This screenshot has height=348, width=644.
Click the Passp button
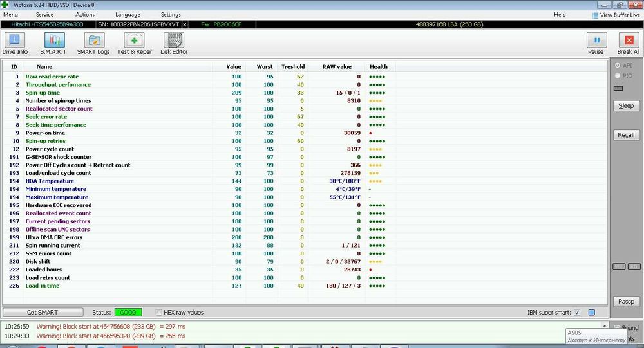pos(626,302)
